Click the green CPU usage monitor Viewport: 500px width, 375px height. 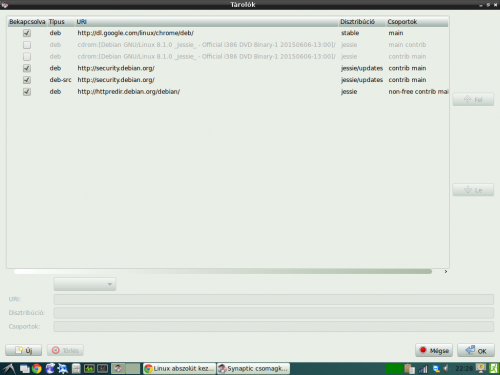pyautogui.click(x=394, y=369)
